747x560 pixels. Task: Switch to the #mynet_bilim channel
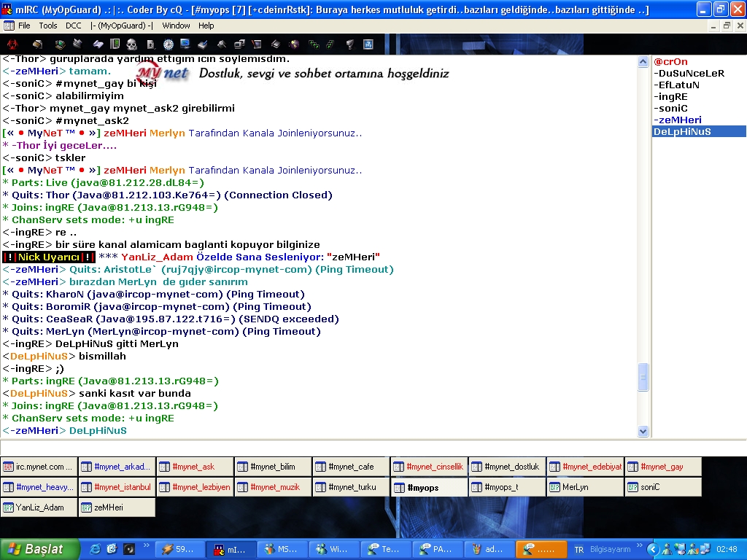274,467
